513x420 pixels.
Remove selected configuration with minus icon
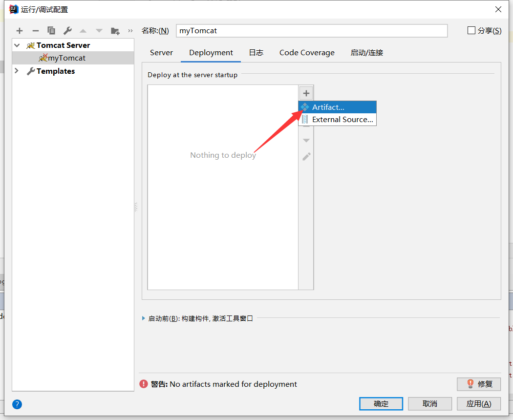pyautogui.click(x=35, y=31)
